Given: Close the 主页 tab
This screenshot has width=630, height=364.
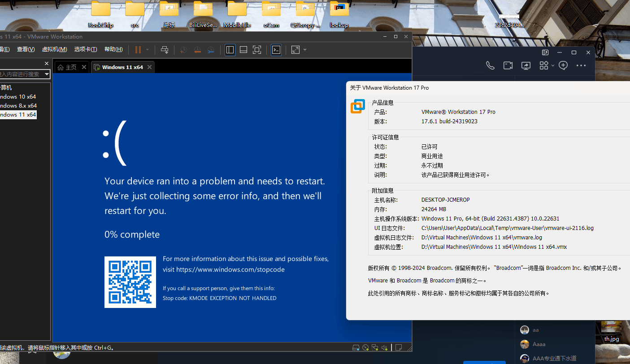Looking at the screenshot, I should click(x=85, y=67).
